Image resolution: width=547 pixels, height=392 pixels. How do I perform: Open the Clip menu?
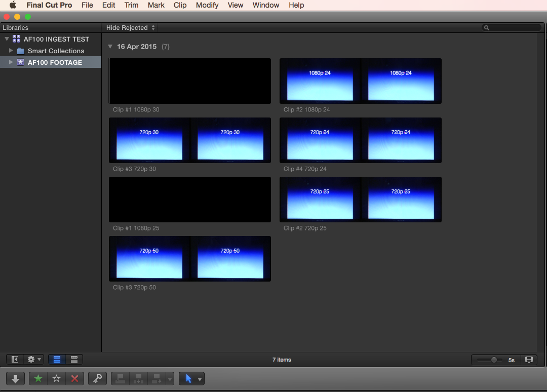click(180, 5)
